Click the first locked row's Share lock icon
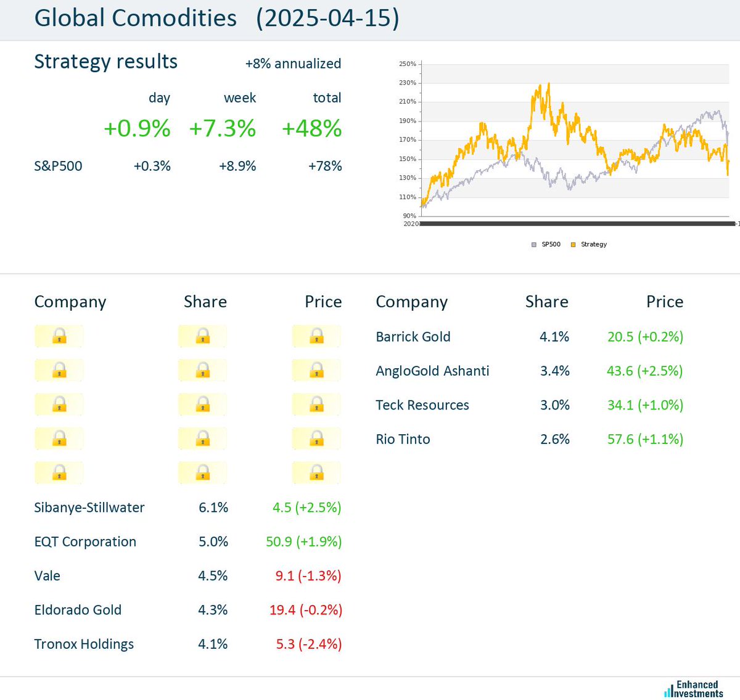The height and width of the screenshot is (700, 740). [x=203, y=336]
